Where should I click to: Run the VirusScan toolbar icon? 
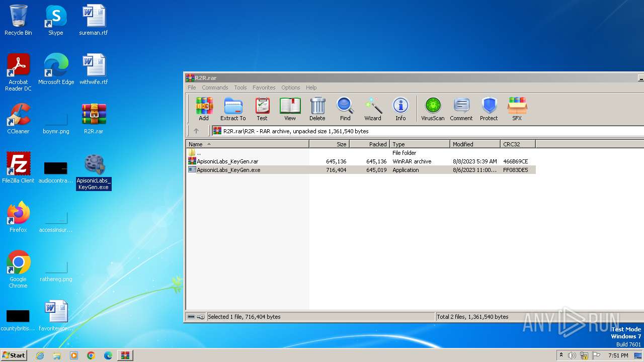point(433,109)
